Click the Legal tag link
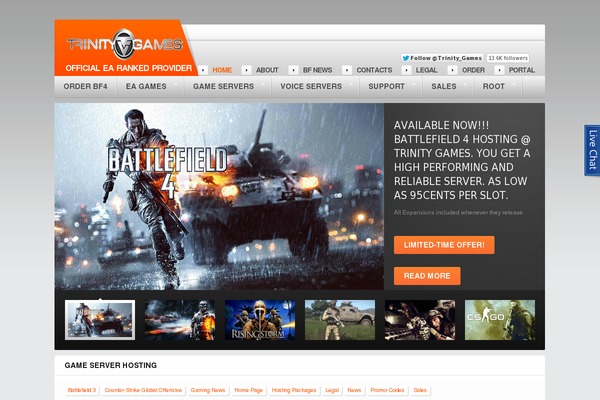This screenshot has width=600, height=400. click(x=332, y=390)
